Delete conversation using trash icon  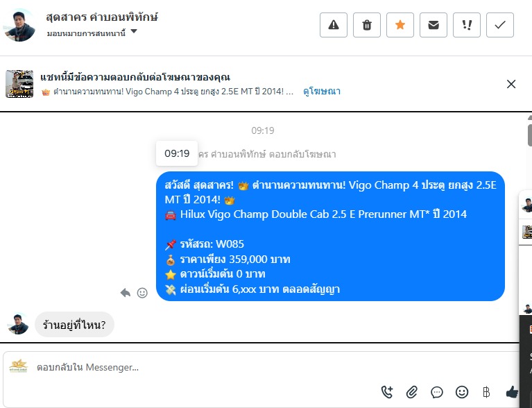367,25
